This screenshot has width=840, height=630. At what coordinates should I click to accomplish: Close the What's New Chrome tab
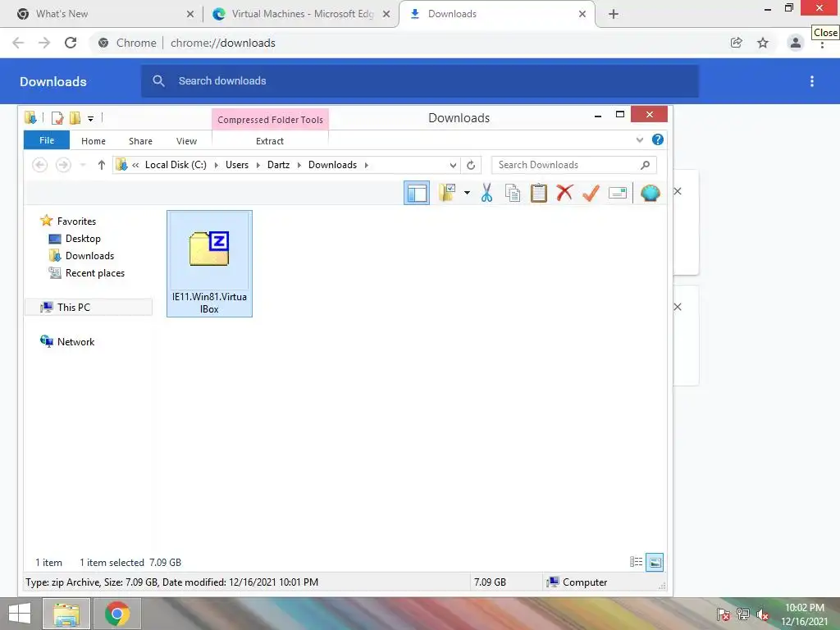[190, 15]
